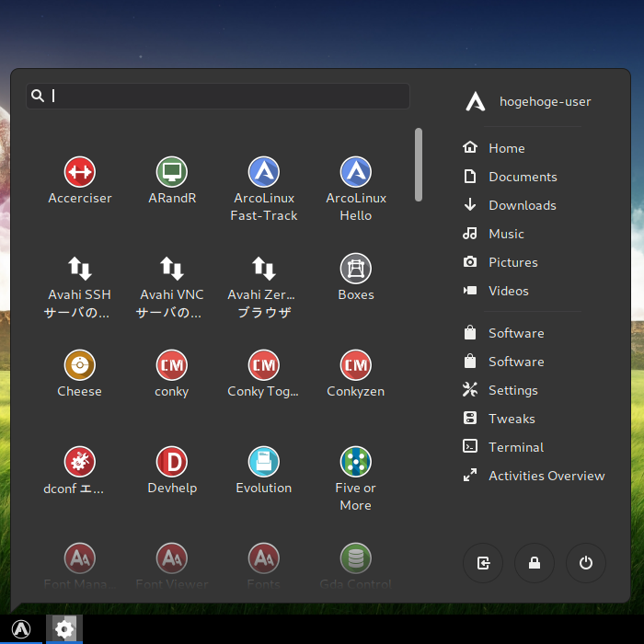644x644 pixels.
Task: Click the application search field
Action: (x=218, y=96)
